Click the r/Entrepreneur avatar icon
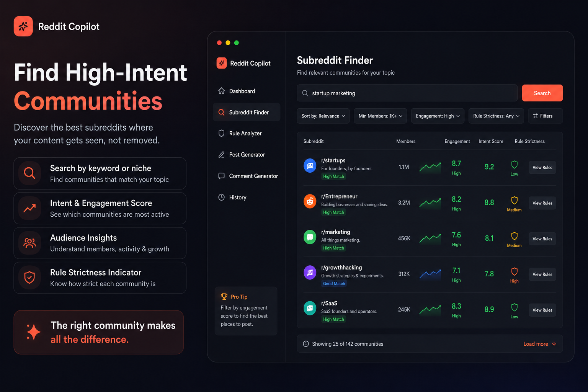This screenshot has width=588, height=392. pos(310,201)
